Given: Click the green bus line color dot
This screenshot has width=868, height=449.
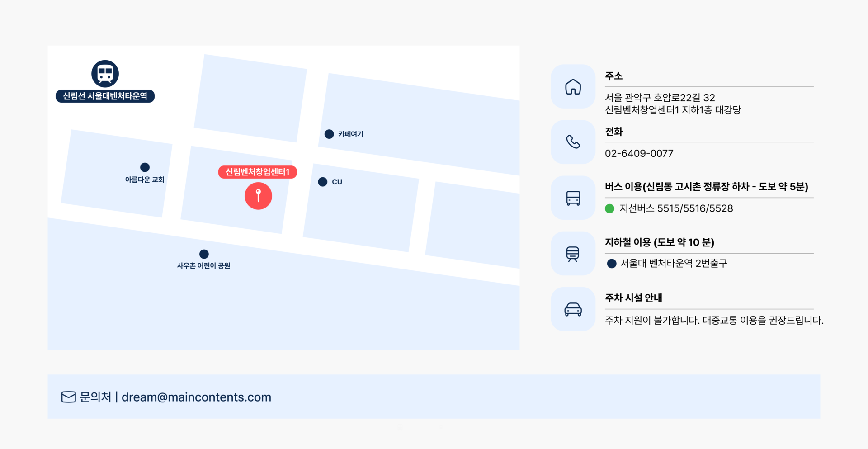Looking at the screenshot, I should coord(609,208).
